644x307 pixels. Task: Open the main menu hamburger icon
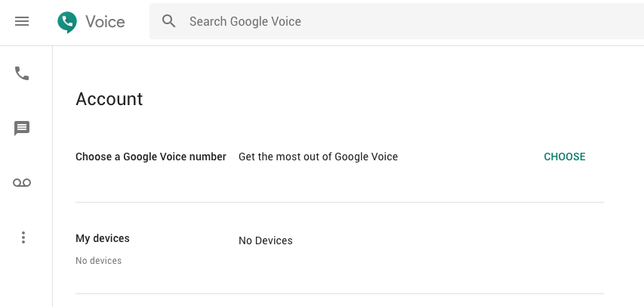22,21
